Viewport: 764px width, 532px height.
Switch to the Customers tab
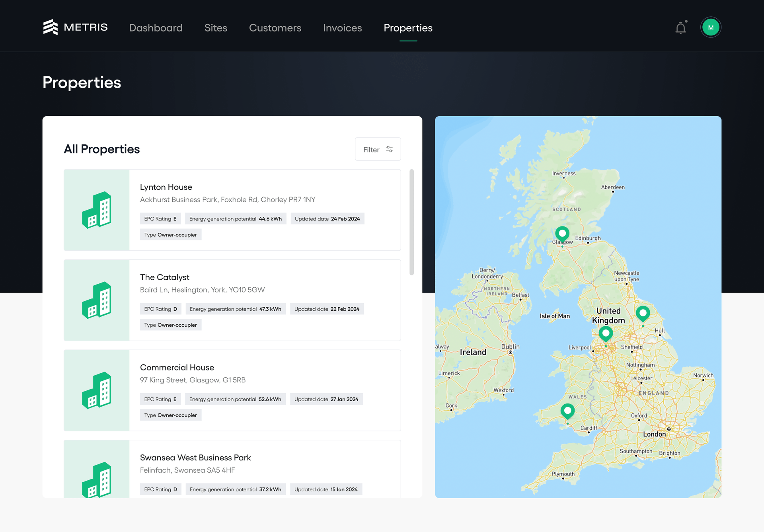click(x=275, y=28)
